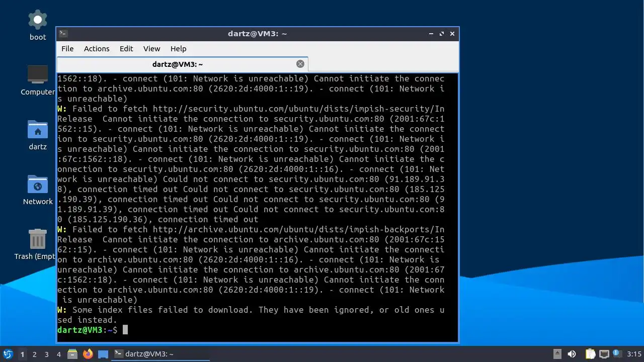Open the clipboard manager tray icon
644x362 pixels.
click(590, 354)
